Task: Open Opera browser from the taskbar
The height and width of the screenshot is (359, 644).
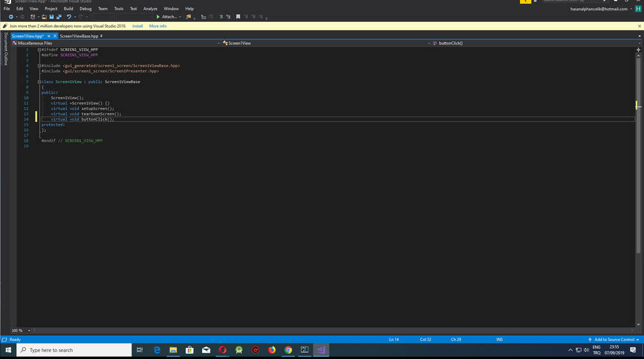Action: (223, 350)
